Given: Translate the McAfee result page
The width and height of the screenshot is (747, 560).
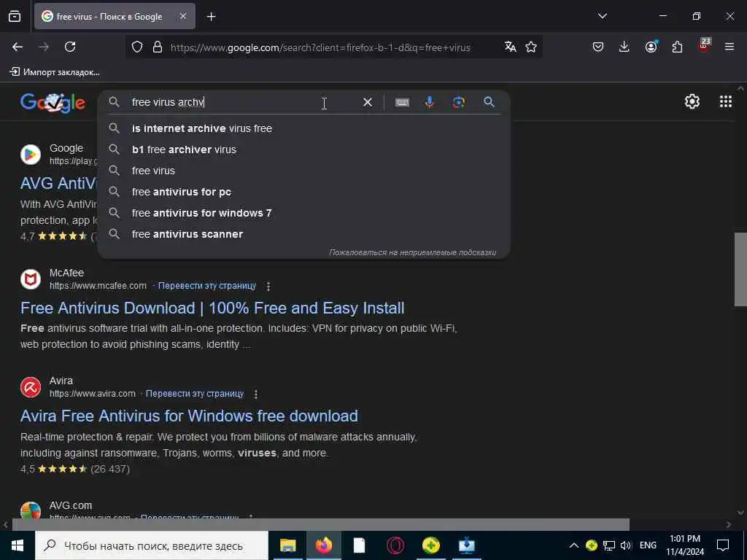Looking at the screenshot, I should tap(206, 286).
